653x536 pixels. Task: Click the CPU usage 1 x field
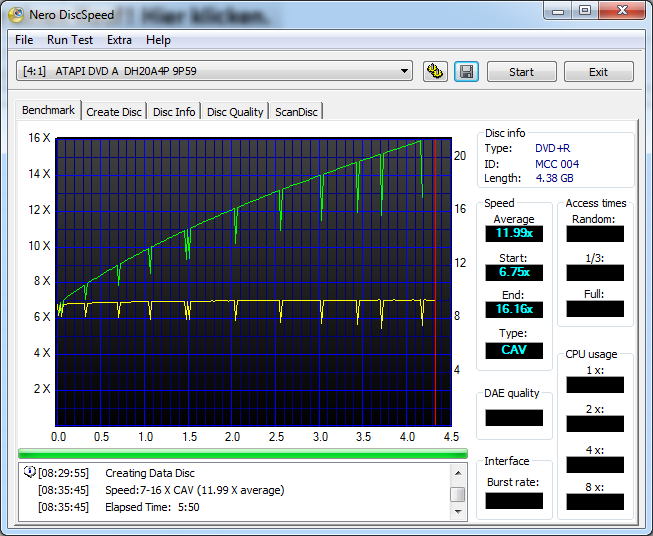pos(595,385)
